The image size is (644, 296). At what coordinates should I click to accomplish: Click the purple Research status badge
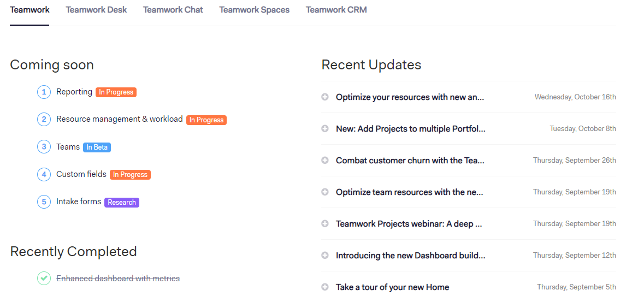click(122, 203)
